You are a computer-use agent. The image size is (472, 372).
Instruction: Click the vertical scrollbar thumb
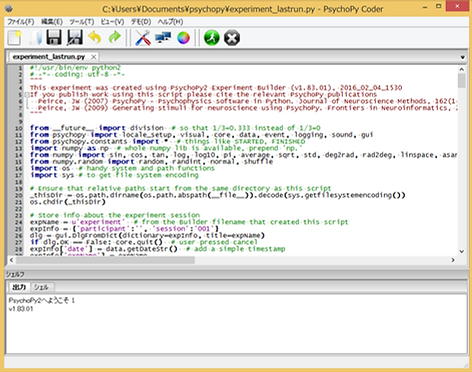pos(462,81)
